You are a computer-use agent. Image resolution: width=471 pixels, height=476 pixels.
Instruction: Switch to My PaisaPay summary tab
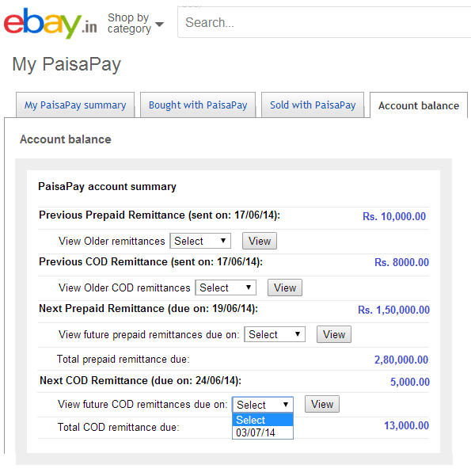point(75,105)
